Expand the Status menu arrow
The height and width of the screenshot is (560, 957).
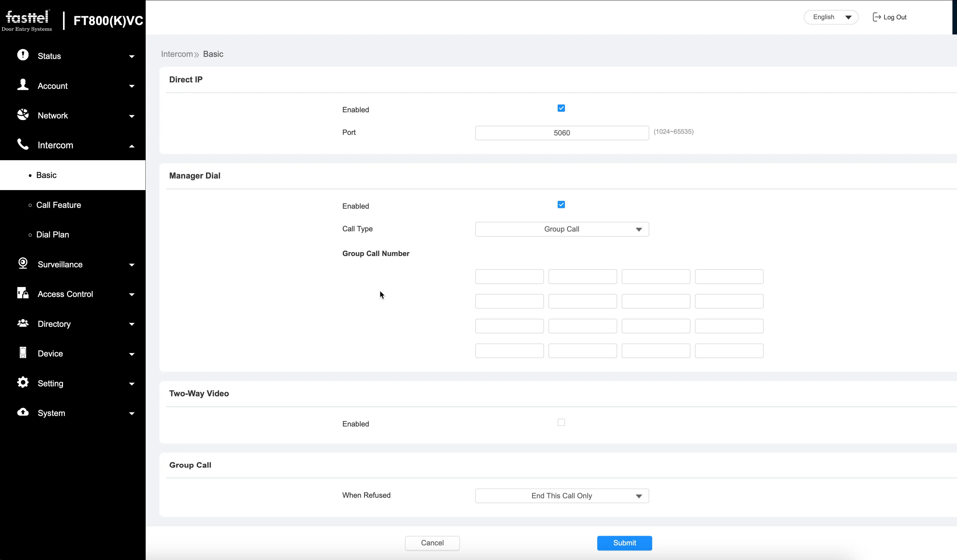tap(132, 57)
